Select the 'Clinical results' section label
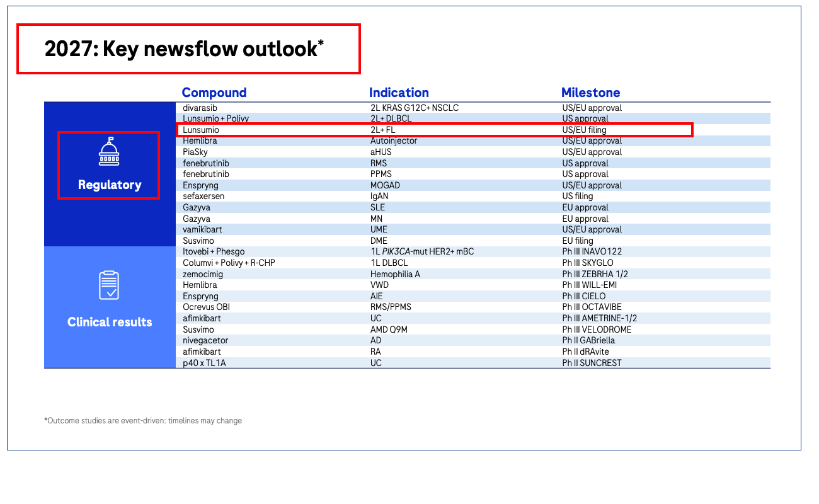 pyautogui.click(x=110, y=322)
